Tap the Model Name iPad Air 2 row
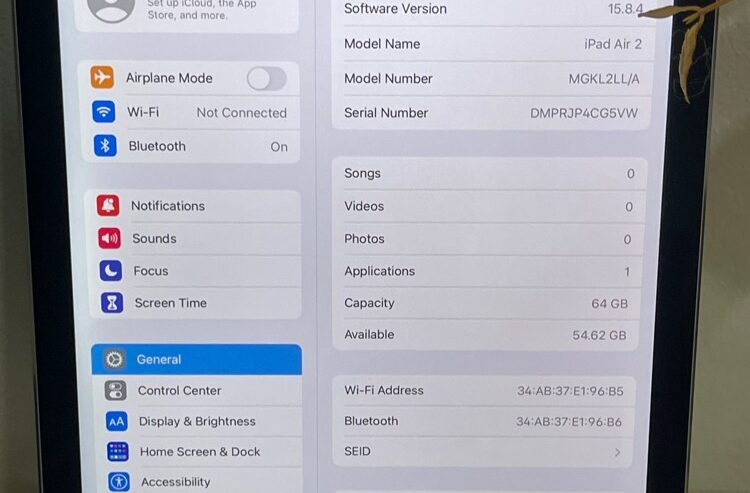Image resolution: width=750 pixels, height=493 pixels. (x=492, y=44)
